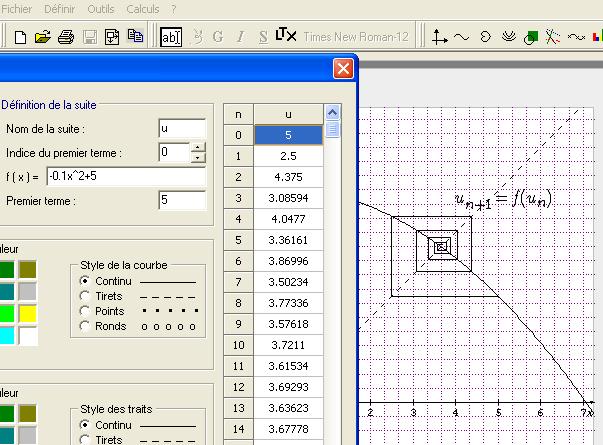The image size is (603, 445).
Task: Print the graph with the printer icon
Action: [66, 37]
